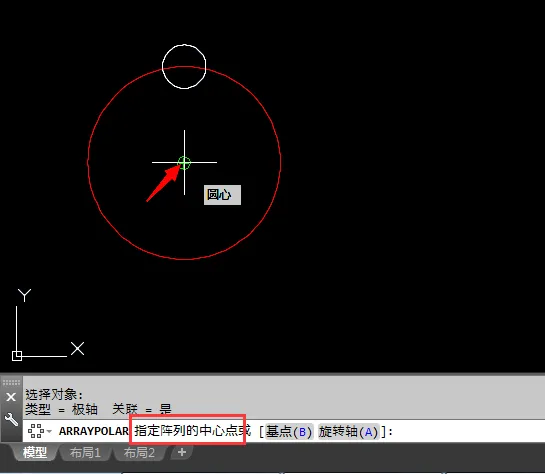
Task: Switch to the 布局2 tab
Action: coord(139,452)
